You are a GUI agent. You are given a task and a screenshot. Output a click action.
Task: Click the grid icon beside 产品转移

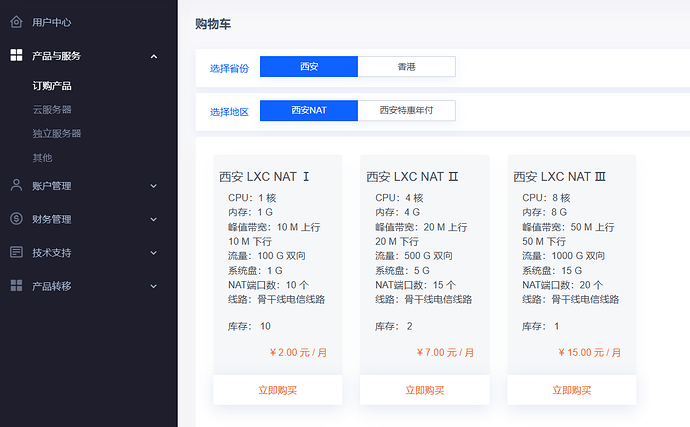tap(16, 286)
